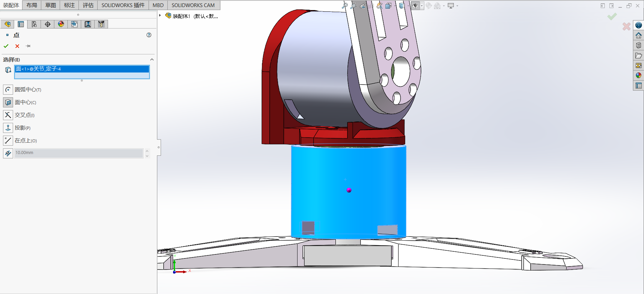Open the CAM operation tree tab

pyautogui.click(x=88, y=24)
